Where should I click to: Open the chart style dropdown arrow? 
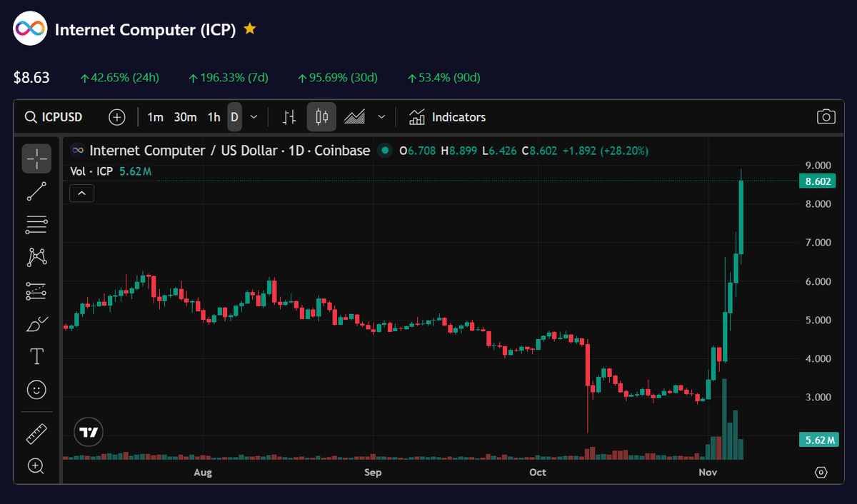point(381,117)
